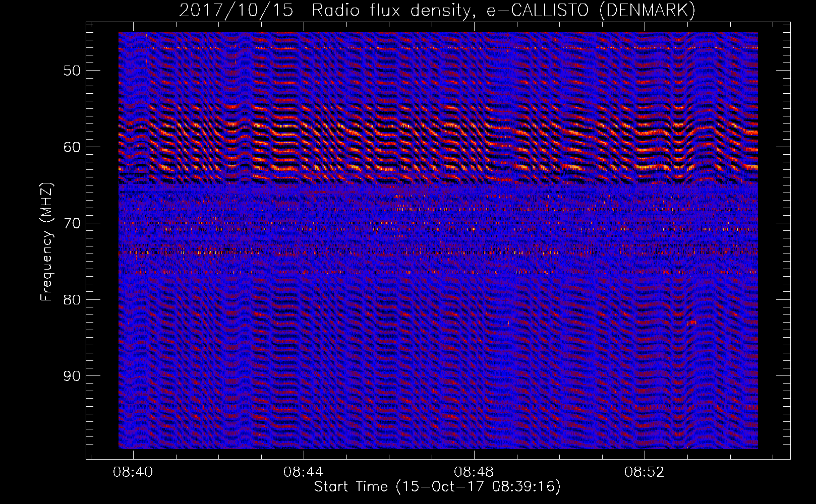Click the 'Frequency (MHZ)' axis label
The width and height of the screenshot is (816, 504).
click(46, 242)
